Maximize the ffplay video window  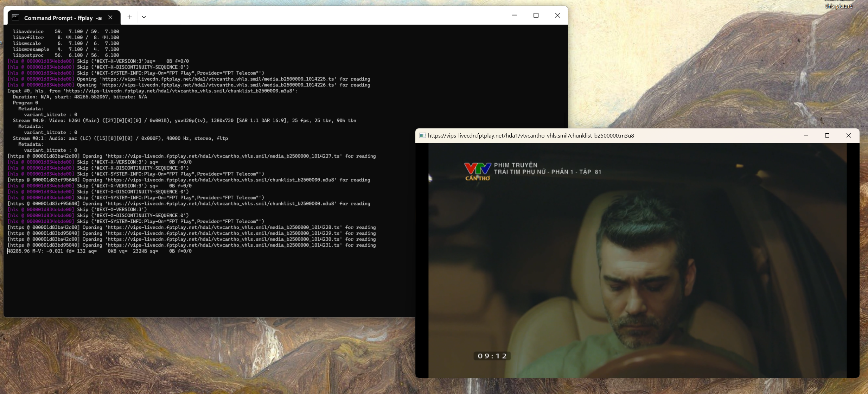click(827, 135)
